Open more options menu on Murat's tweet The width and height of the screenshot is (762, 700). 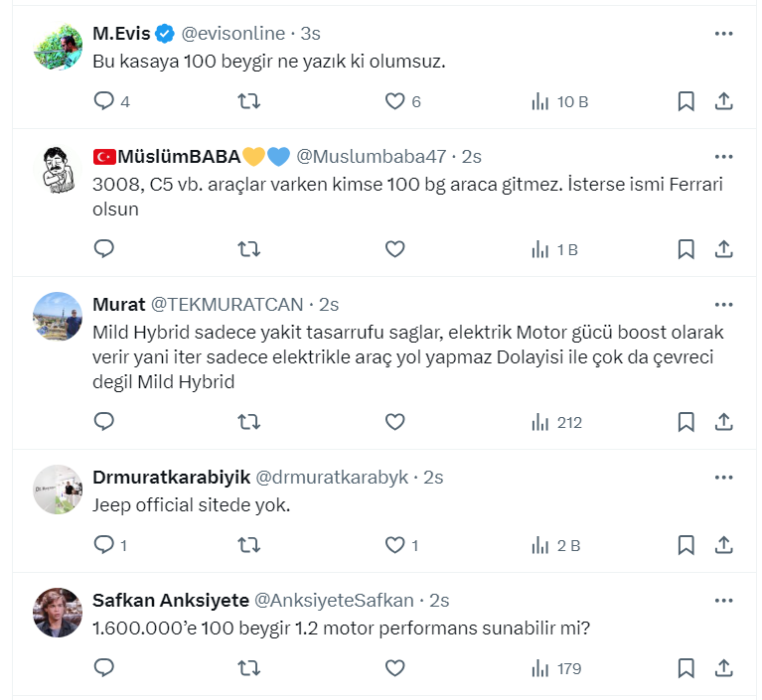tap(724, 304)
